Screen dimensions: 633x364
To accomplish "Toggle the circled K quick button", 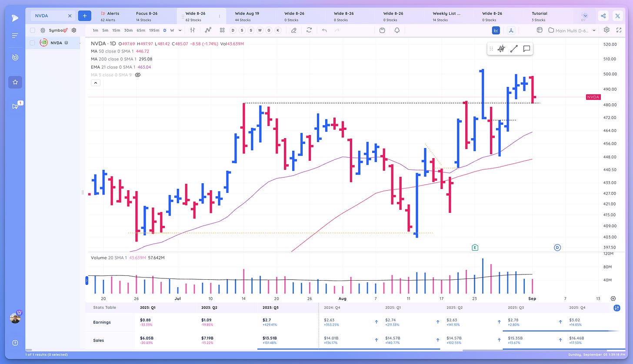I will point(278,30).
